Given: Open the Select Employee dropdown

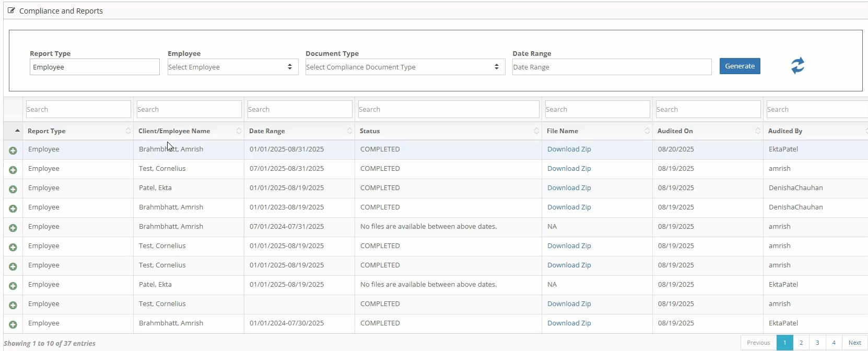Looking at the screenshot, I should pos(233,67).
